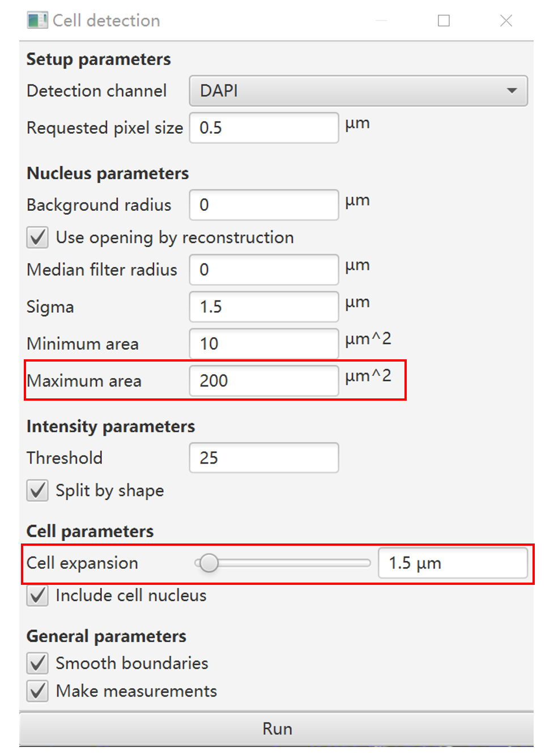Uncheck Split by shape option
The width and height of the screenshot is (558, 756).
(x=38, y=490)
